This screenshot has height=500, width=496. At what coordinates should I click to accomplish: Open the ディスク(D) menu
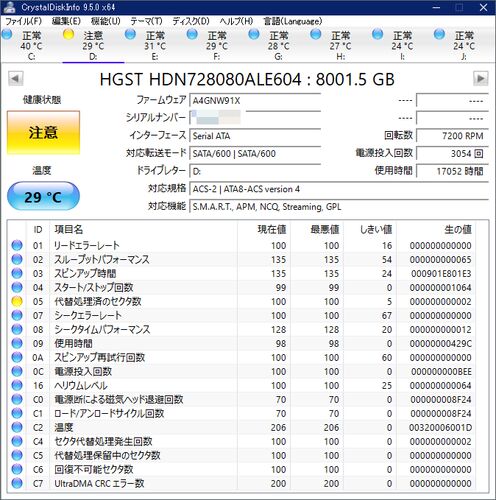click(x=191, y=21)
